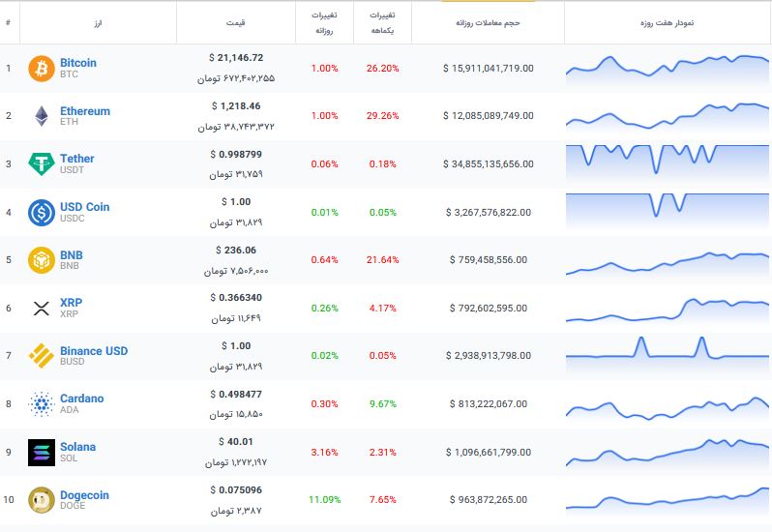Open the Dogecoin name link
772x532 pixels.
coord(84,495)
